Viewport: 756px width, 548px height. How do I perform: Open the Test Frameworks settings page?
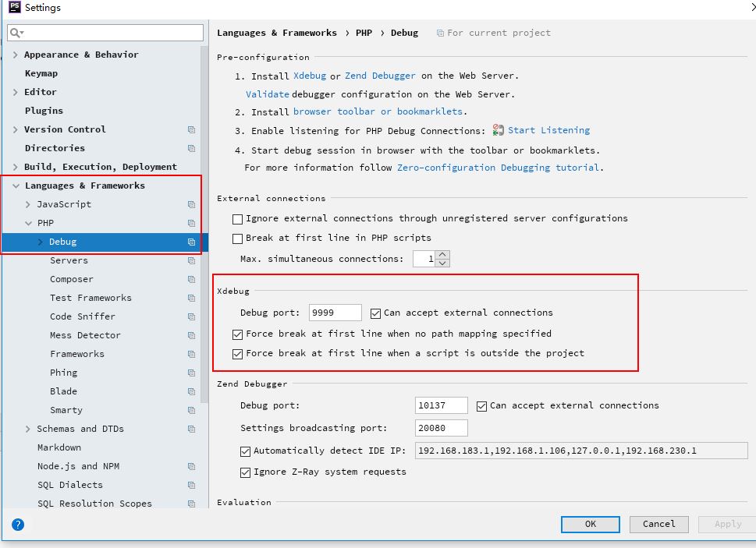click(x=91, y=298)
